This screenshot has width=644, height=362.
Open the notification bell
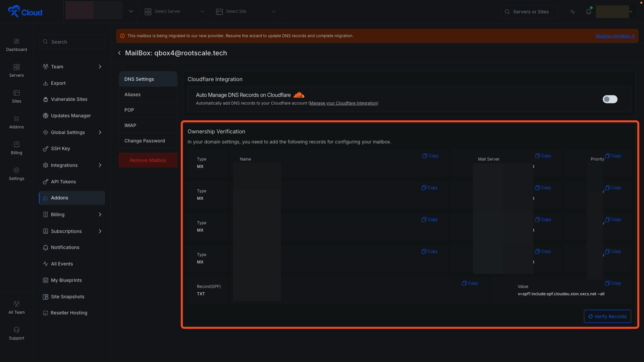tap(589, 12)
